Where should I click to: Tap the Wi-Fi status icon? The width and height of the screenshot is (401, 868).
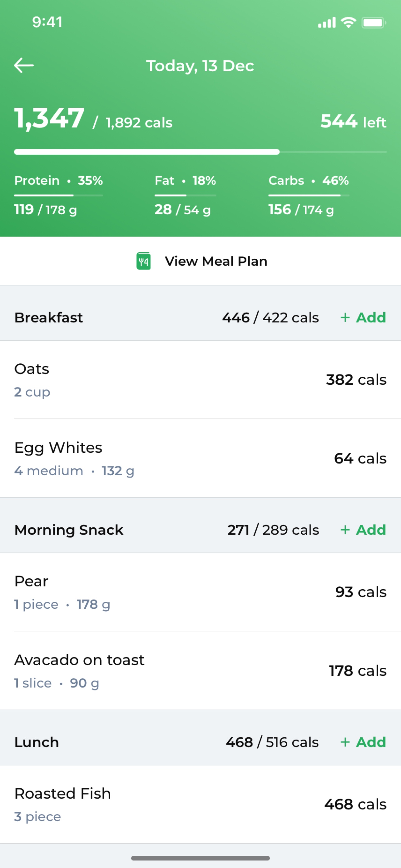[349, 22]
